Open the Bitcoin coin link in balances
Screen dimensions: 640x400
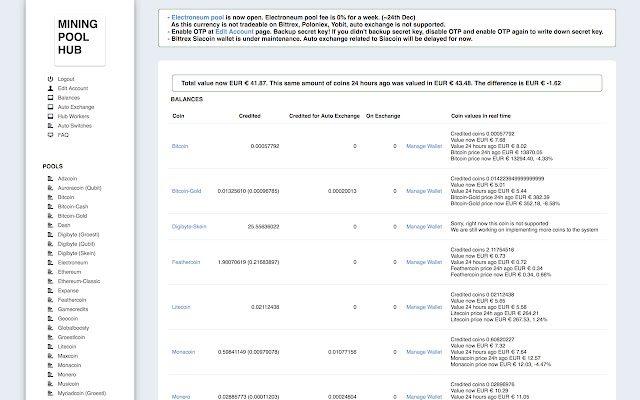click(180, 146)
